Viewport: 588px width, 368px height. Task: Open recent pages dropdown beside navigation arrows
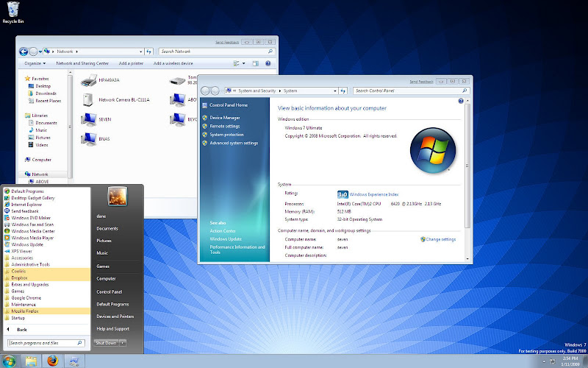[40, 52]
